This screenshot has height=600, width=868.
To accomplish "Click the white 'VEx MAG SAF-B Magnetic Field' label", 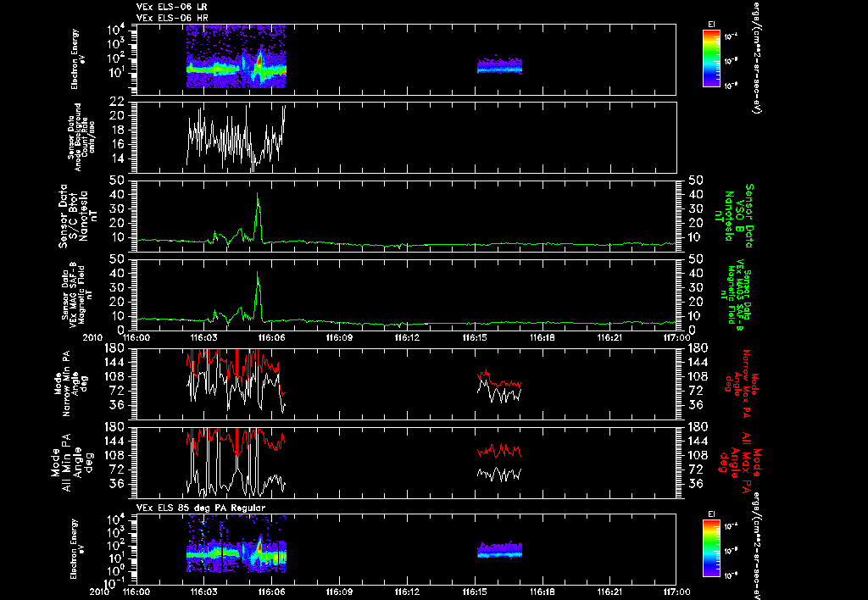I will [x=77, y=293].
